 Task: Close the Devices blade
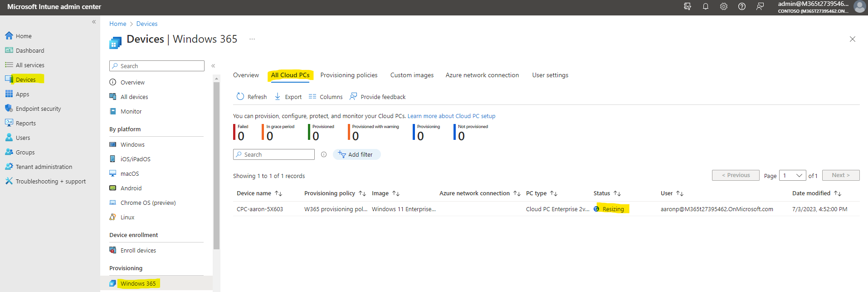(853, 39)
